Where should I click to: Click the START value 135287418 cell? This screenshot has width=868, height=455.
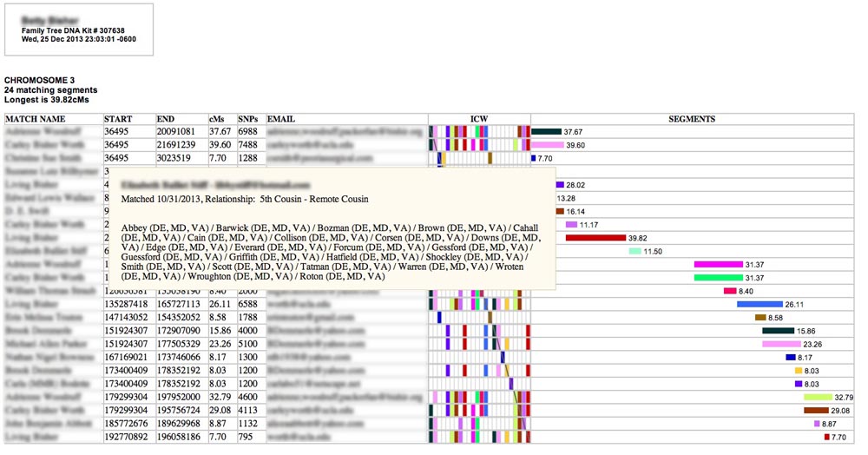click(x=128, y=305)
